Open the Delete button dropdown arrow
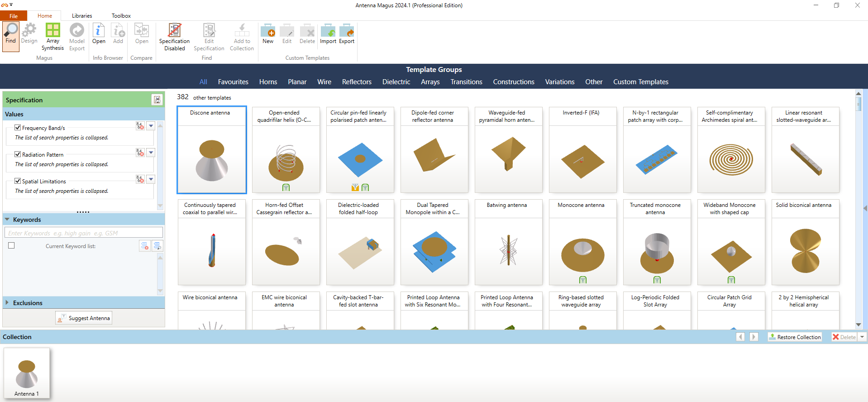The width and height of the screenshot is (868, 402). 862,337
